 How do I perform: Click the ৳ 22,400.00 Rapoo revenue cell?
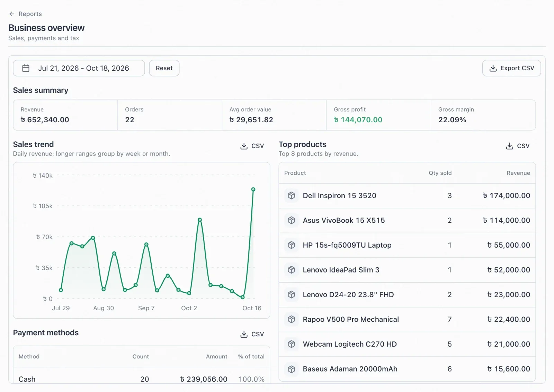click(x=509, y=319)
